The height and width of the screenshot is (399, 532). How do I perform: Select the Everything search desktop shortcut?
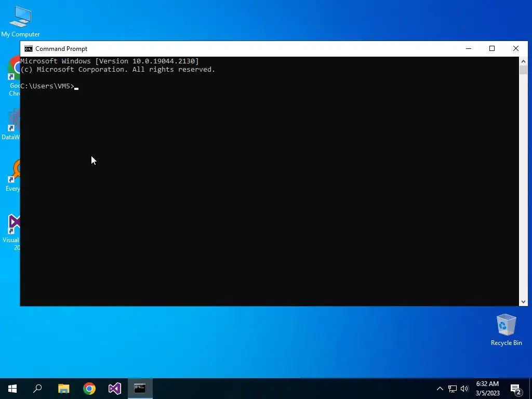(x=13, y=177)
